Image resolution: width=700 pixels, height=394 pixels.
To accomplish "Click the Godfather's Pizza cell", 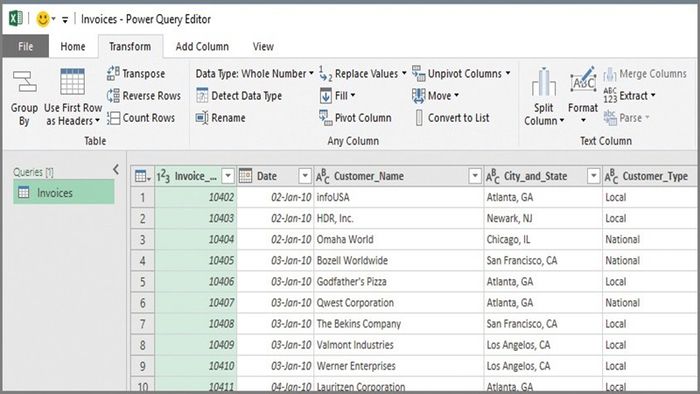I will 399,282.
